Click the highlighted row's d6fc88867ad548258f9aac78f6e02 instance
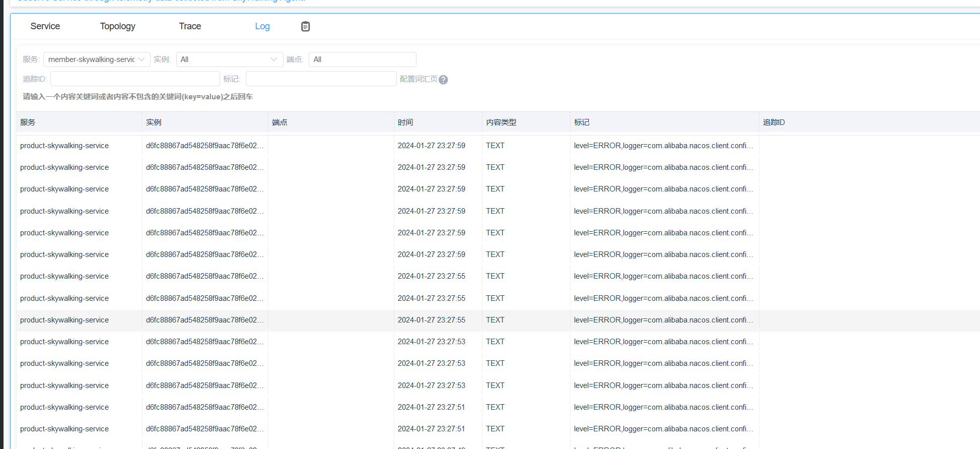Image resolution: width=980 pixels, height=449 pixels. pyautogui.click(x=205, y=320)
